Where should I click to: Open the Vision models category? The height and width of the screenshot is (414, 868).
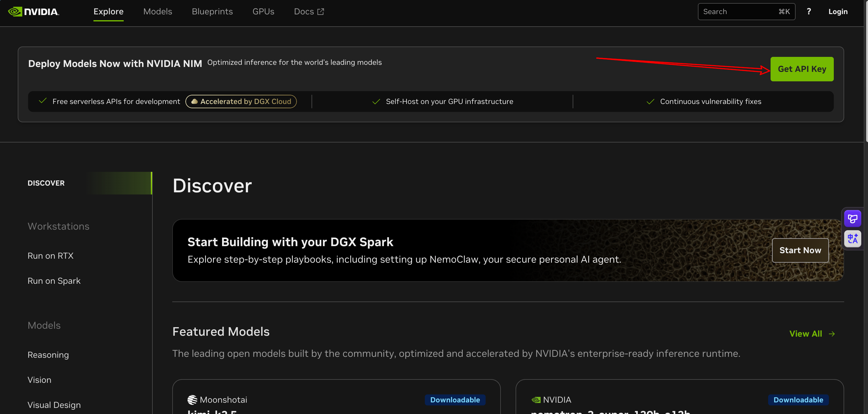[39, 380]
